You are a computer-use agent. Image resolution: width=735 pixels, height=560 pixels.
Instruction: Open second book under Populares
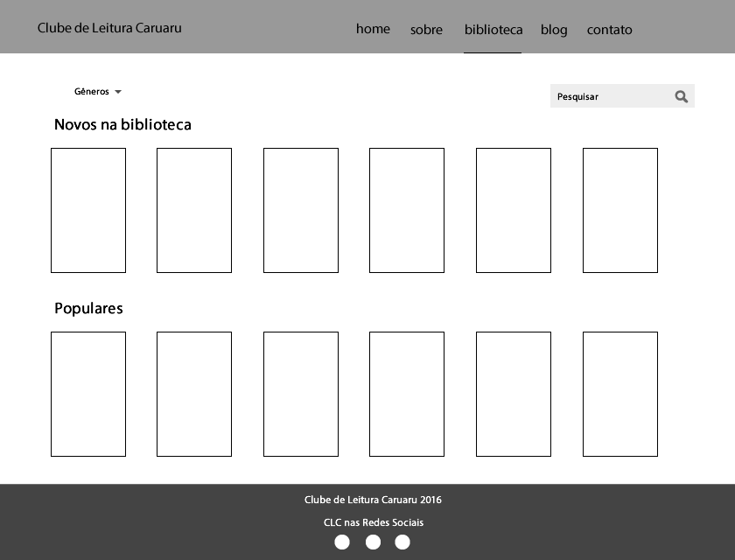194,394
